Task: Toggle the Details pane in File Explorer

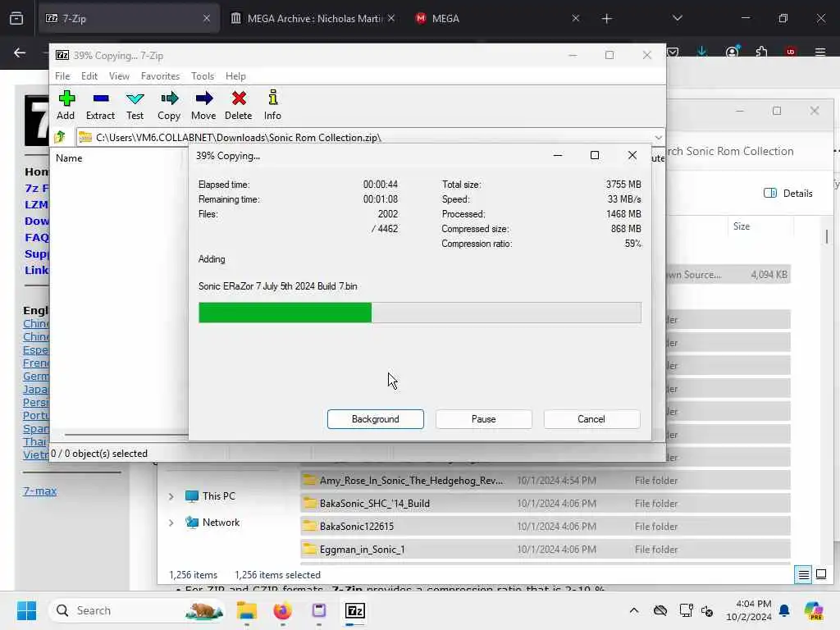Action: click(x=788, y=194)
